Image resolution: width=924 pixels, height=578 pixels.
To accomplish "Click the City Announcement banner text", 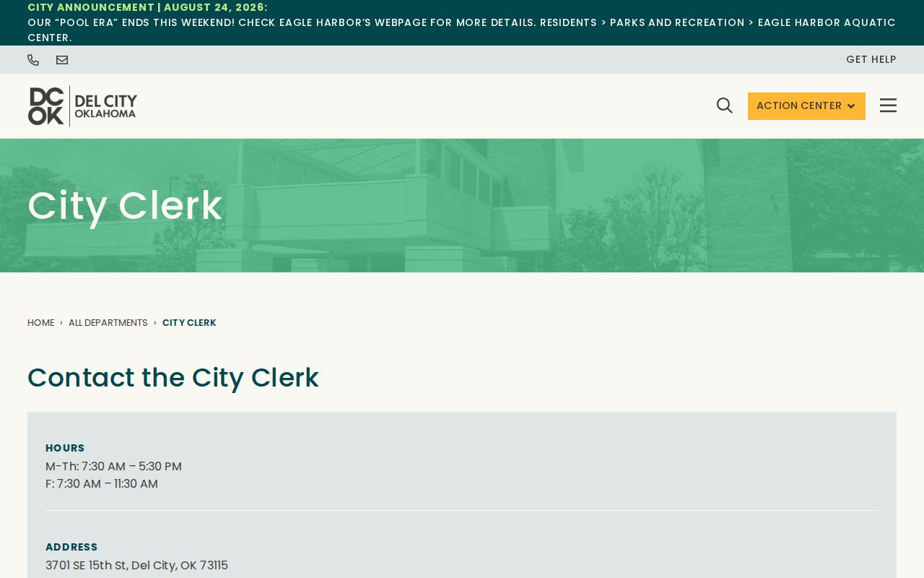I will pos(462,22).
